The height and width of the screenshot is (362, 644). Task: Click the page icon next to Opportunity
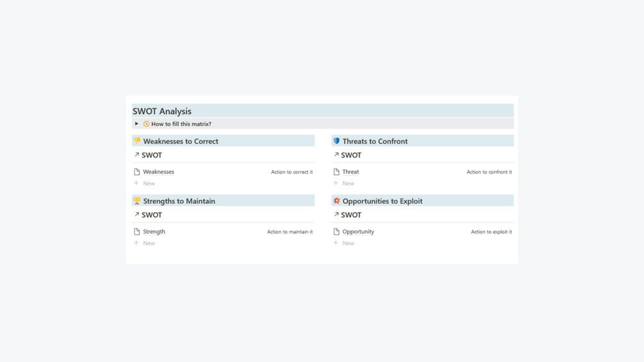[336, 231]
